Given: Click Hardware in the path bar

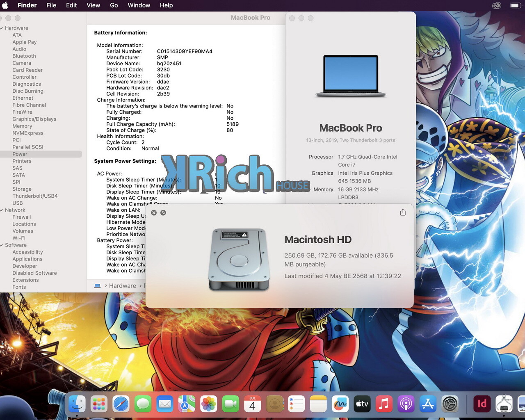Looking at the screenshot, I should 123,286.
